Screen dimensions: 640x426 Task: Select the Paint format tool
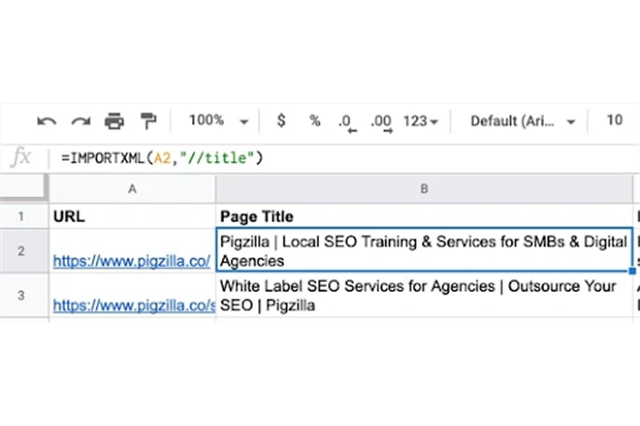[149, 121]
